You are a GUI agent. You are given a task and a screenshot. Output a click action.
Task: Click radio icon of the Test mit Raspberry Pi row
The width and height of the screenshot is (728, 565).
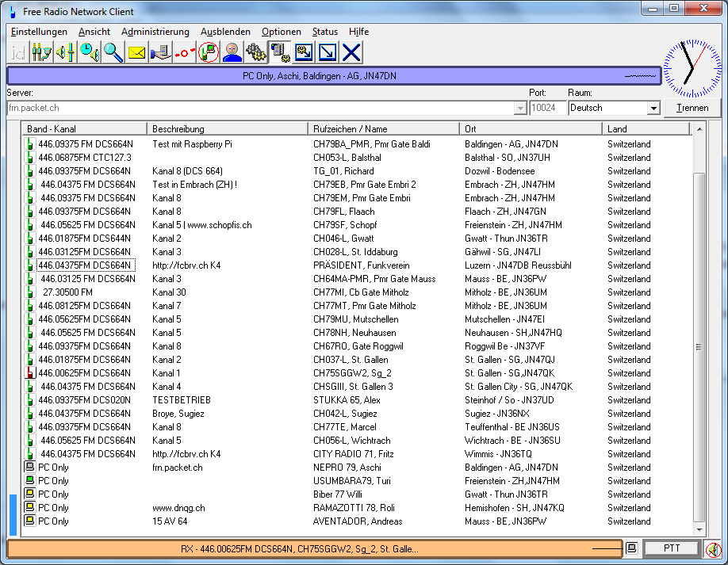pyautogui.click(x=29, y=143)
